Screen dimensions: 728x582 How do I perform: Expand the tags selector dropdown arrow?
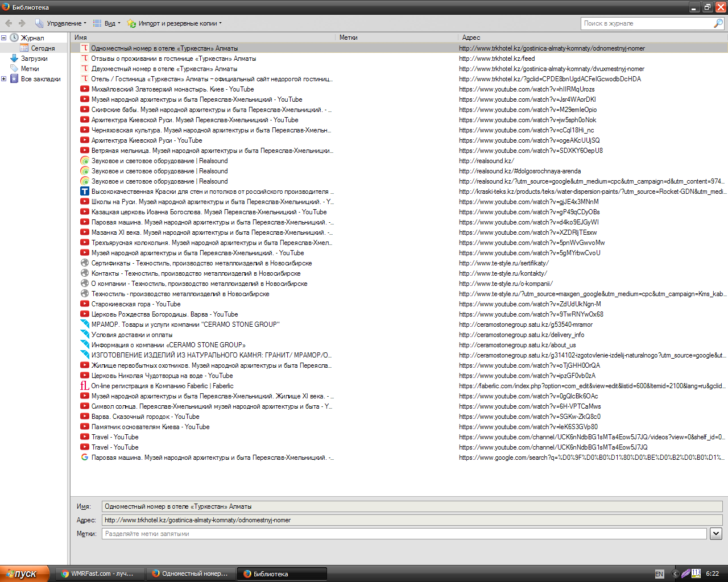point(716,534)
